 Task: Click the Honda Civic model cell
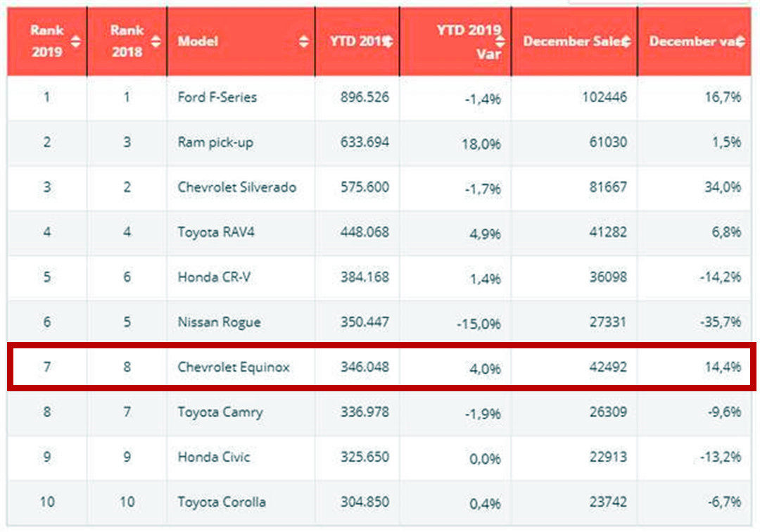pyautogui.click(x=213, y=457)
